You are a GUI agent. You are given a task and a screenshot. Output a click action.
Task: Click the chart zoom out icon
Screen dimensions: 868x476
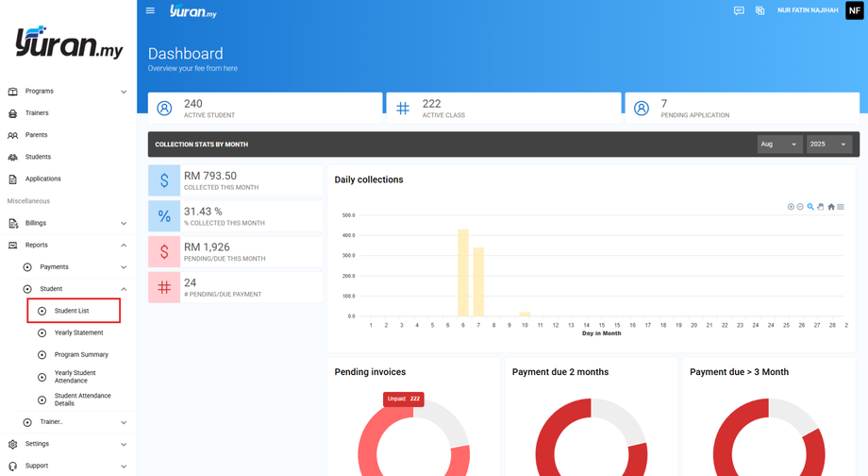point(800,207)
